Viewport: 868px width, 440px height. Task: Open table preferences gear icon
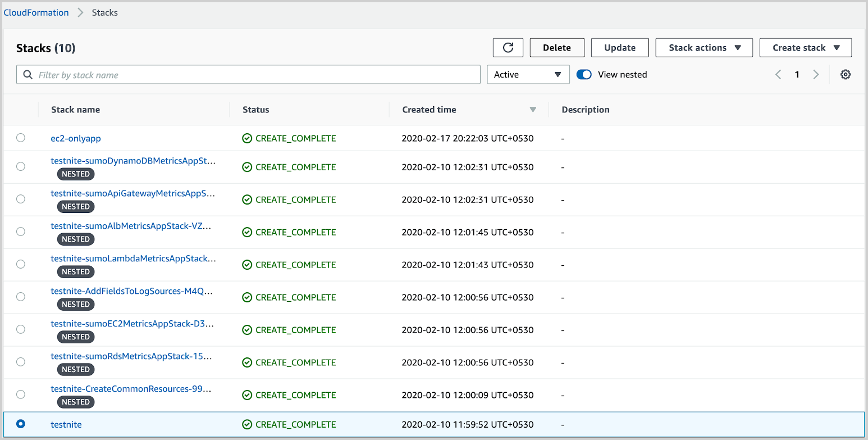point(845,75)
